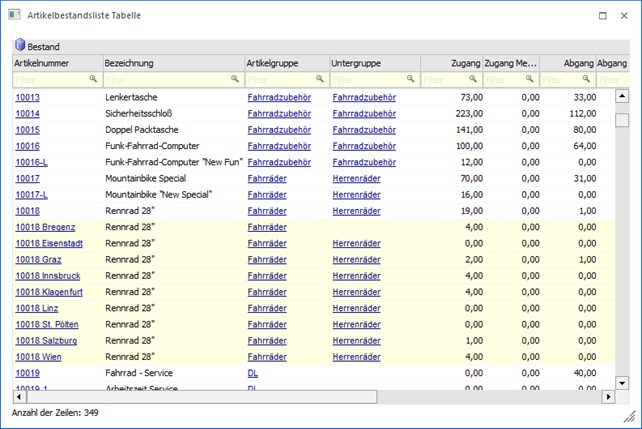This screenshot has width=642, height=429.
Task: Open article link 10018 Wien
Action: [37, 357]
